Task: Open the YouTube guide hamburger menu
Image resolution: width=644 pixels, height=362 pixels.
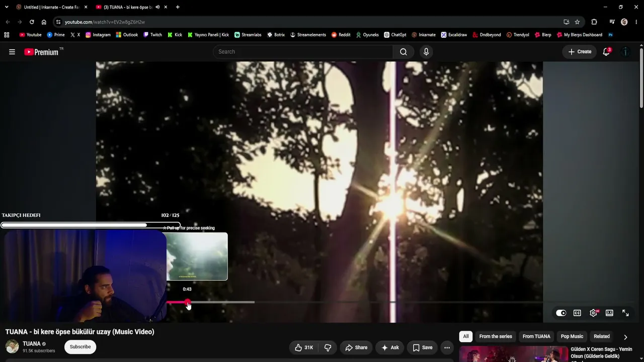Action: (x=12, y=52)
